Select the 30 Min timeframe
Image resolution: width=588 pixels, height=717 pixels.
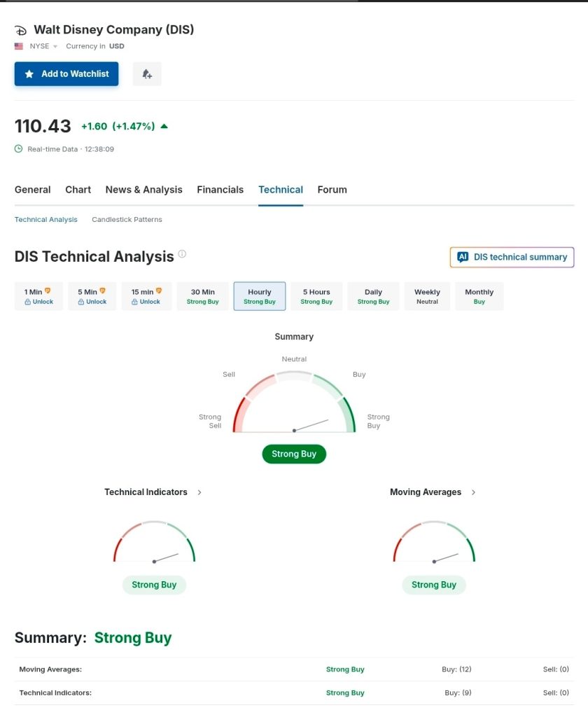coord(202,296)
